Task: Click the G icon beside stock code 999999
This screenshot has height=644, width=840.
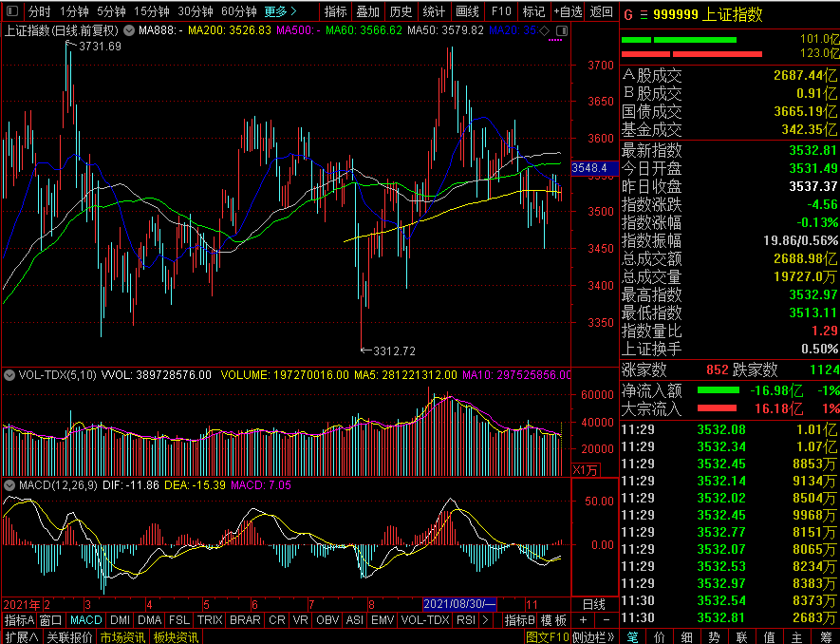Action: pos(628,15)
